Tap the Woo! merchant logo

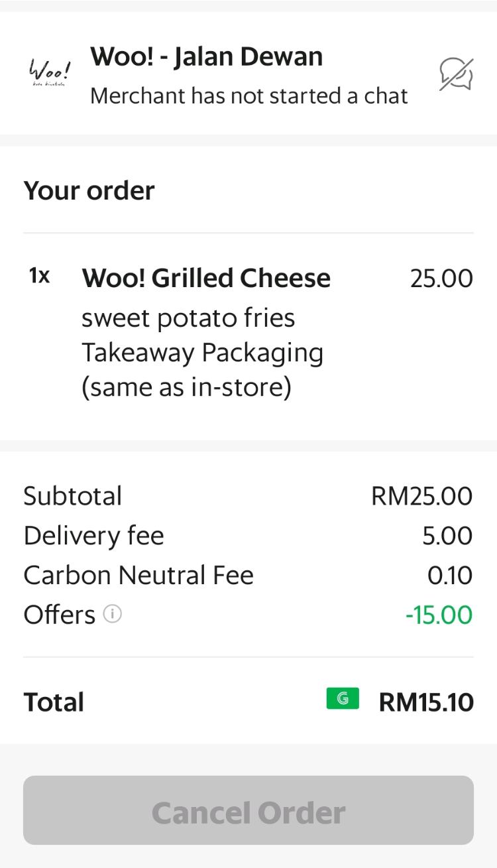click(x=50, y=72)
